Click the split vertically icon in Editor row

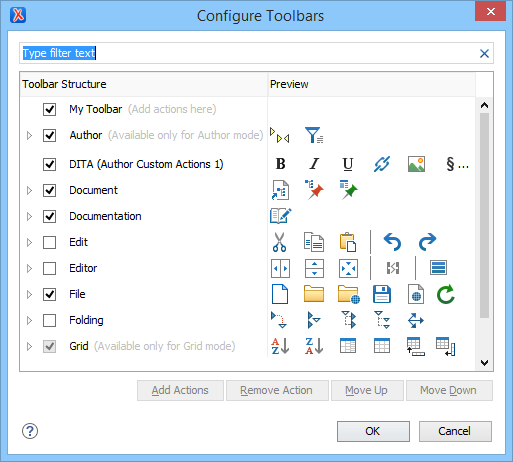[314, 268]
